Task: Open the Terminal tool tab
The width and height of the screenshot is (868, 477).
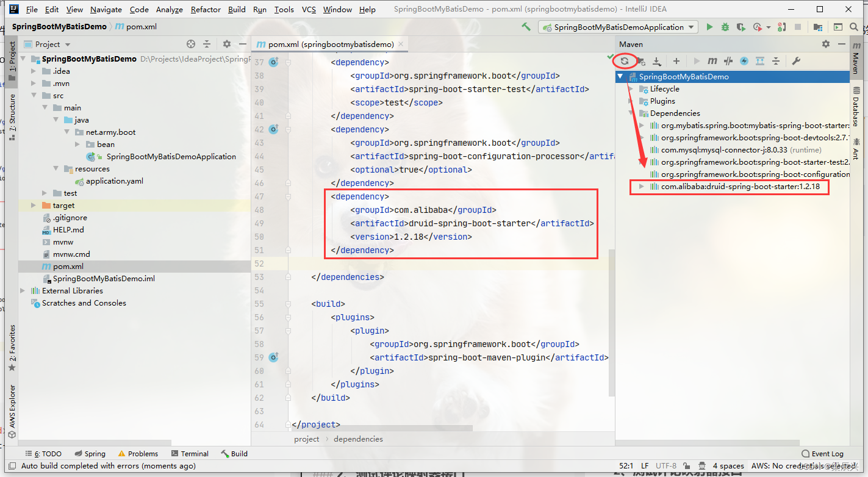Action: [190, 454]
